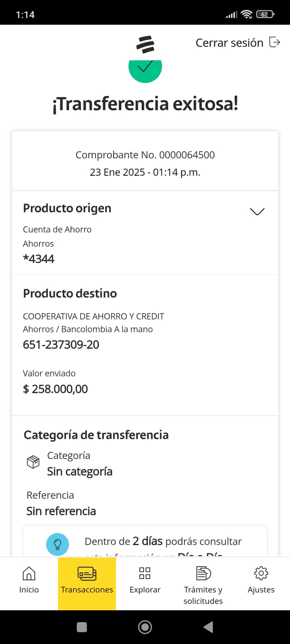Viewport: 290px width, 644px height.
Task: Tap the green success checkmark icon
Action: [145, 68]
